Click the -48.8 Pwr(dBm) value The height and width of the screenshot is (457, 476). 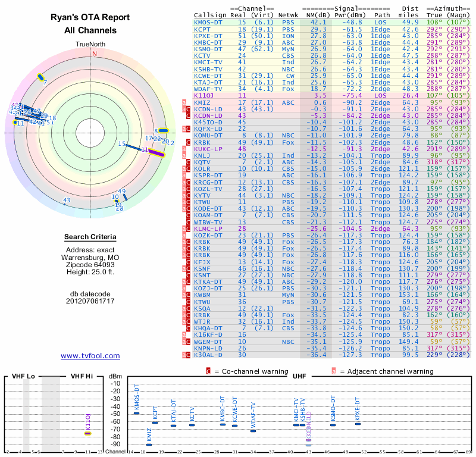point(352,22)
